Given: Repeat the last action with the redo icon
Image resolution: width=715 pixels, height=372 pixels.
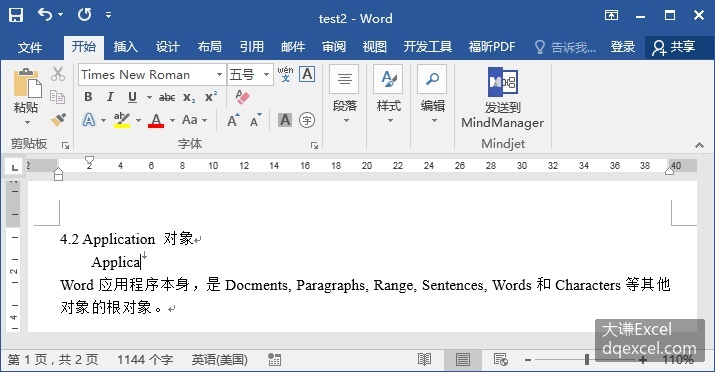Looking at the screenshot, I should click(84, 15).
